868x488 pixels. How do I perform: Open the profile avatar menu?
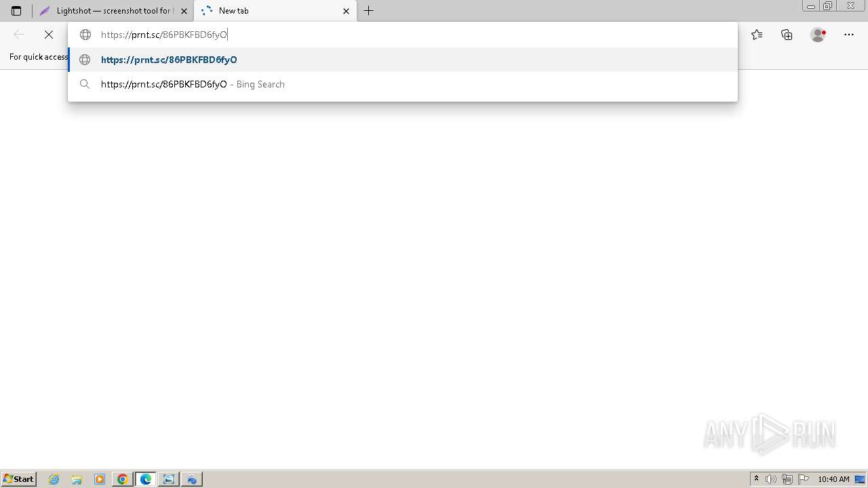coord(818,35)
